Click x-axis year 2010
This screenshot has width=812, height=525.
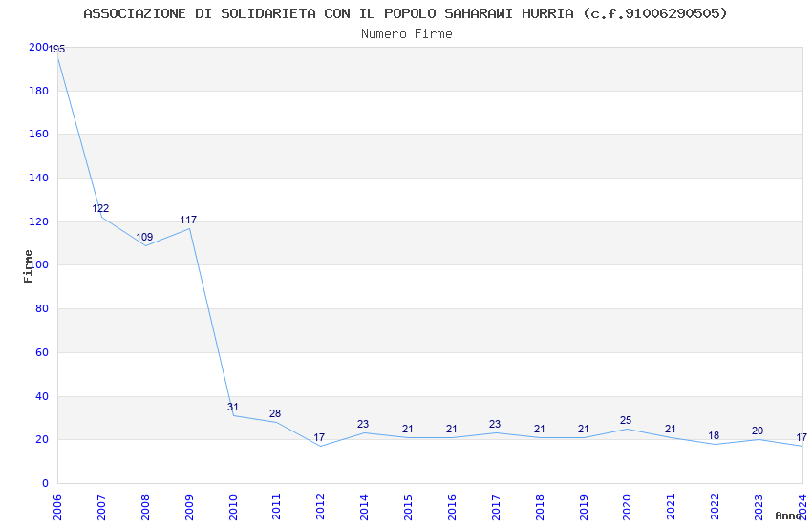[233, 508]
